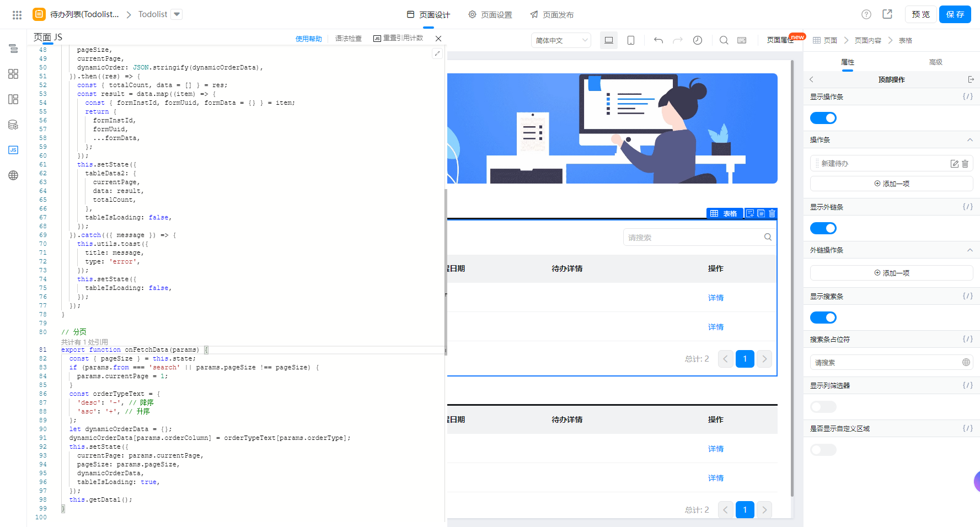Image resolution: width=980 pixels, height=527 pixels.
Task: Click the redo arrow
Action: click(x=678, y=40)
